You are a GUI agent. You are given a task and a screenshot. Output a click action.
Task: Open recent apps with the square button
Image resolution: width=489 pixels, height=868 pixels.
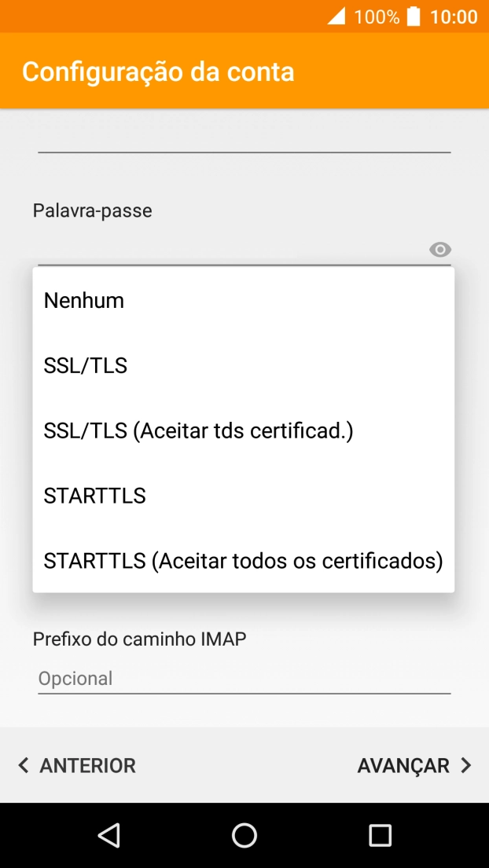(380, 835)
